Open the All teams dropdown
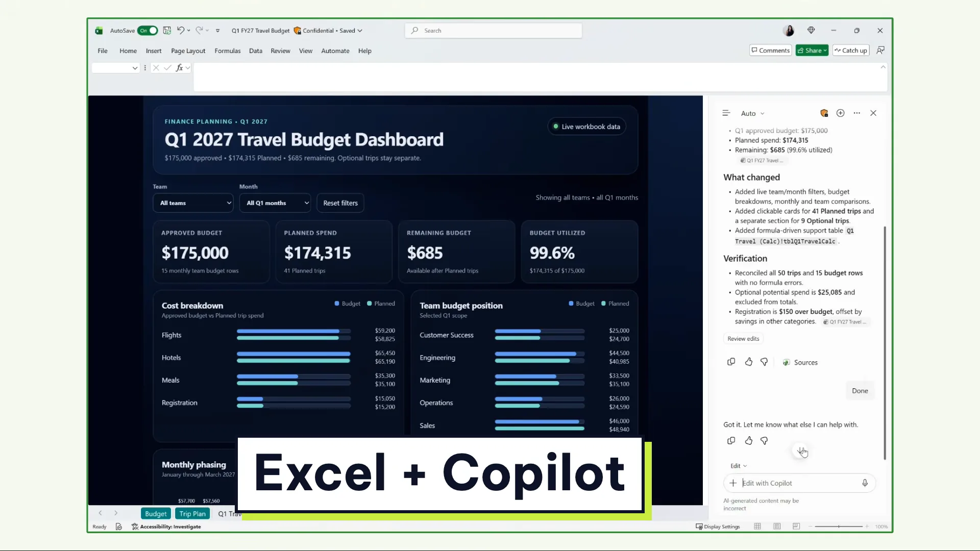The image size is (980, 551). click(193, 203)
